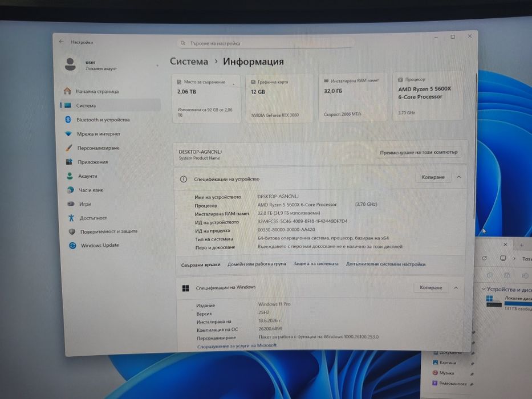Click OS build value 26200.6899

(x=270, y=328)
